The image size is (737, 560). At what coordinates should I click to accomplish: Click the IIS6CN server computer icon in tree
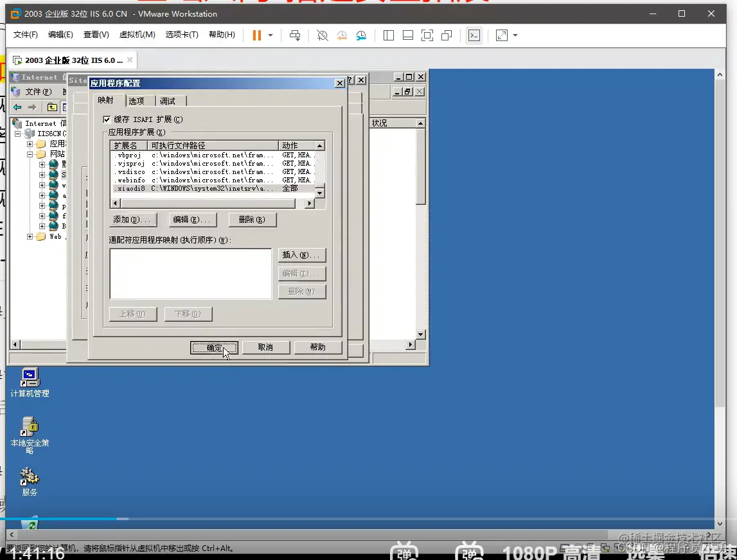[x=30, y=134]
